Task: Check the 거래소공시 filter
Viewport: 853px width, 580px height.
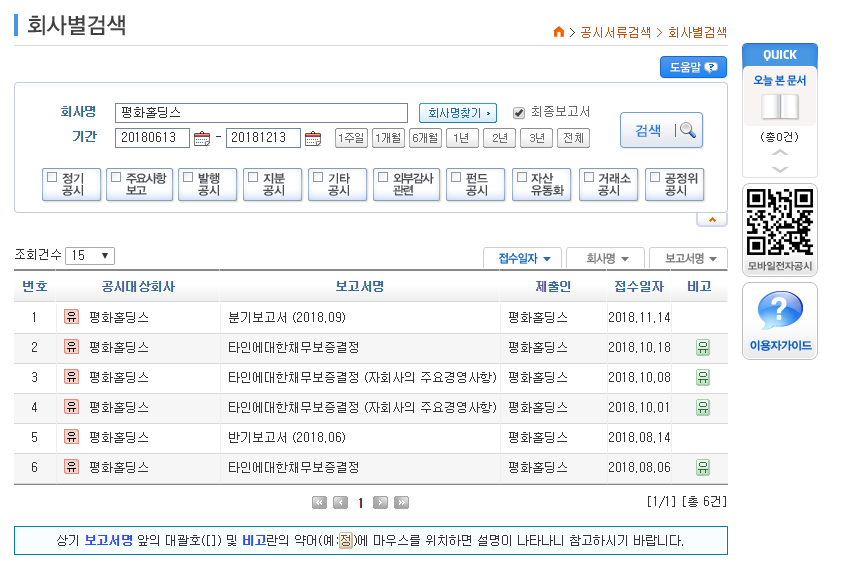Action: [589, 177]
